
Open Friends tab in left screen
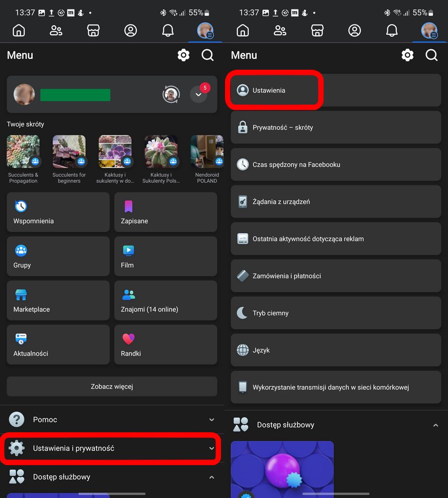pyautogui.click(x=56, y=30)
